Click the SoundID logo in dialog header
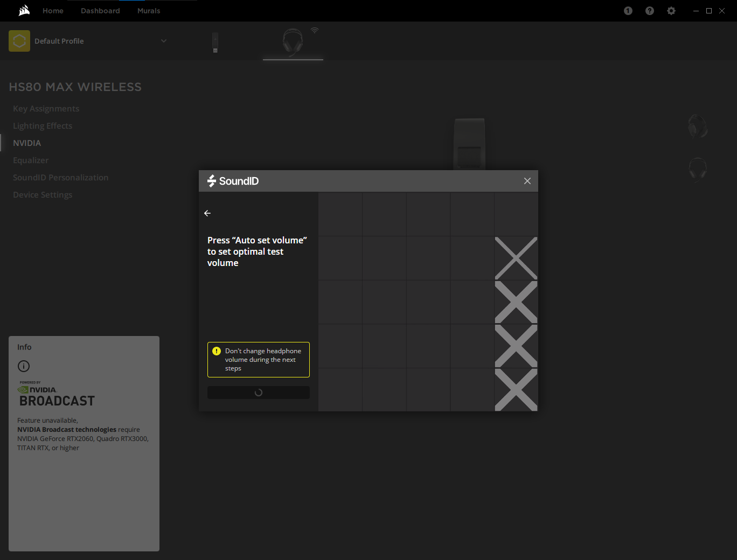The image size is (737, 560). pyautogui.click(x=233, y=181)
